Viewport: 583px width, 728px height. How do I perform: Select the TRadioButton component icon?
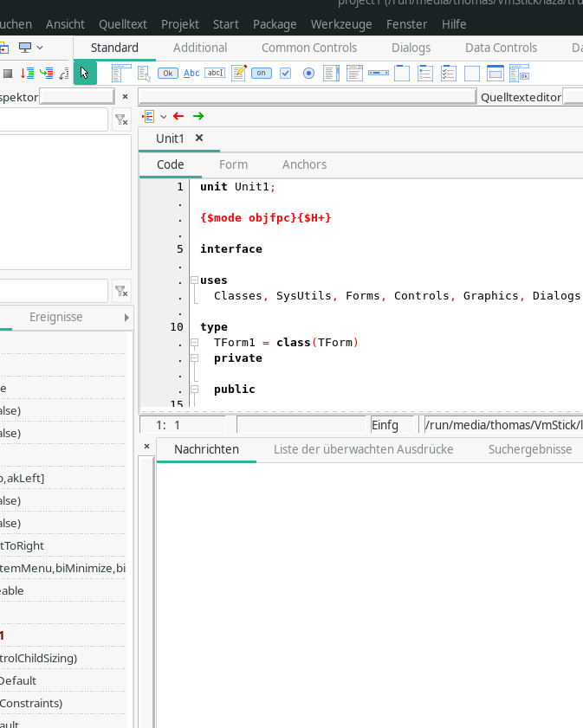(308, 74)
